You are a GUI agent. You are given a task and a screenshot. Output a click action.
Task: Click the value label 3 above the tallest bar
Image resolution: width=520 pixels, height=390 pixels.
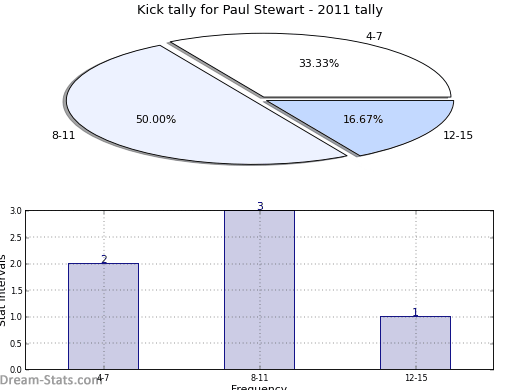[x=260, y=206]
